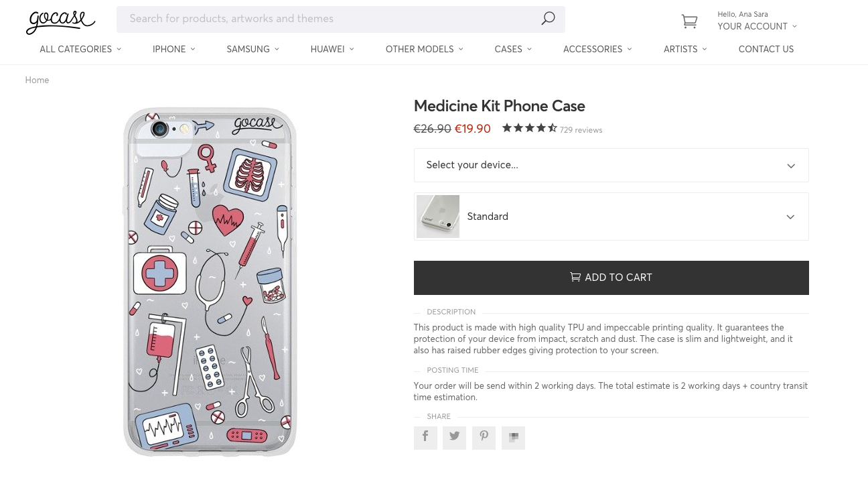Share product on Facebook
The image size is (868, 486).
(x=425, y=438)
